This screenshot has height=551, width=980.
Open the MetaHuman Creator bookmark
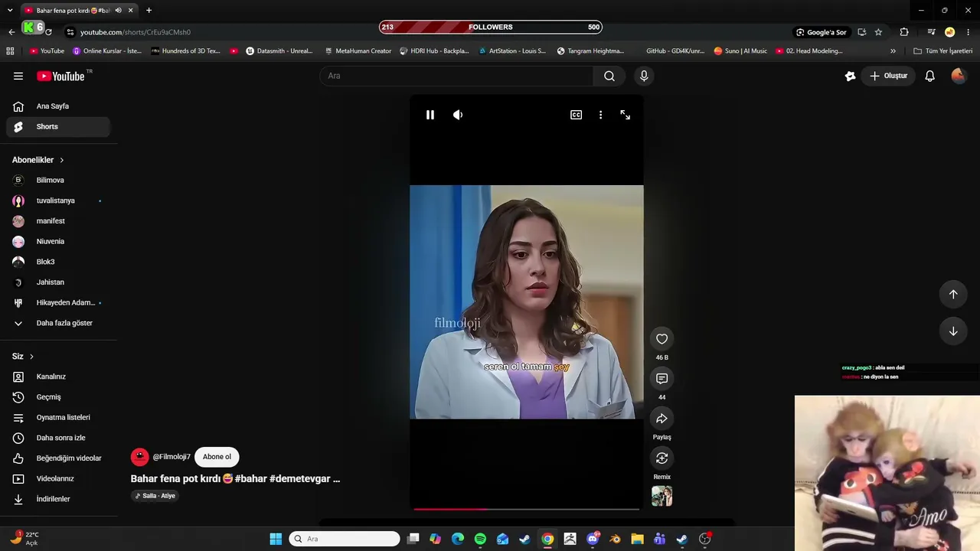358,51
